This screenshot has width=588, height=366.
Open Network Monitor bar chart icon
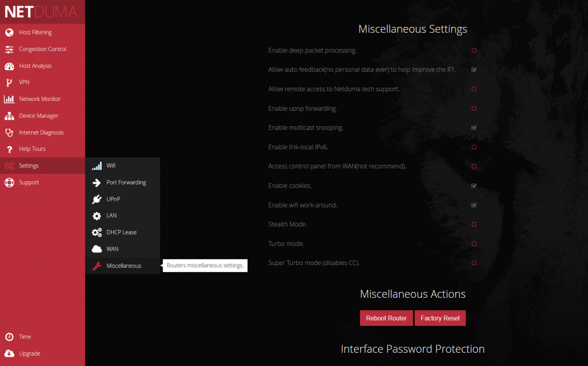click(x=9, y=99)
